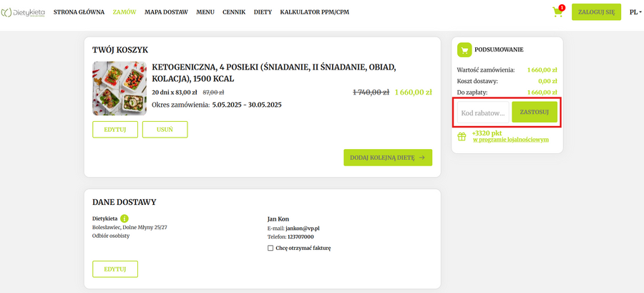Click Dodaj kolejną dietę button
644x293 pixels.
click(388, 158)
